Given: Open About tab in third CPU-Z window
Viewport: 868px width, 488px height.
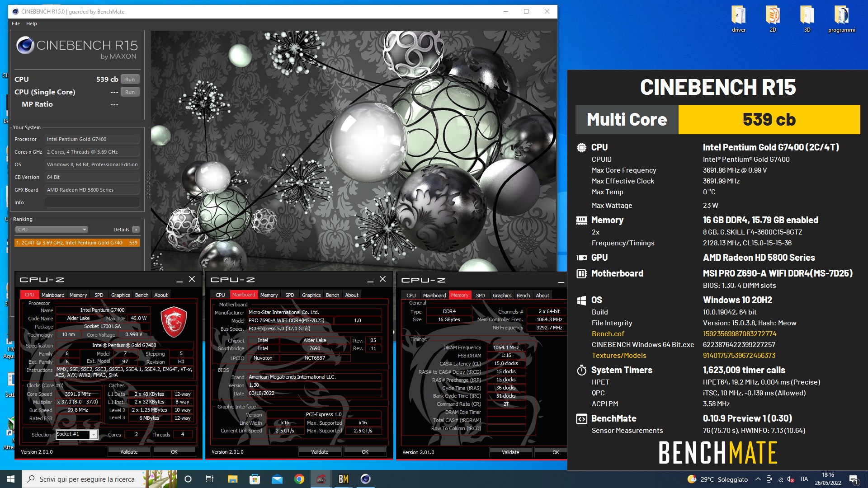Looking at the screenshot, I should (542, 296).
